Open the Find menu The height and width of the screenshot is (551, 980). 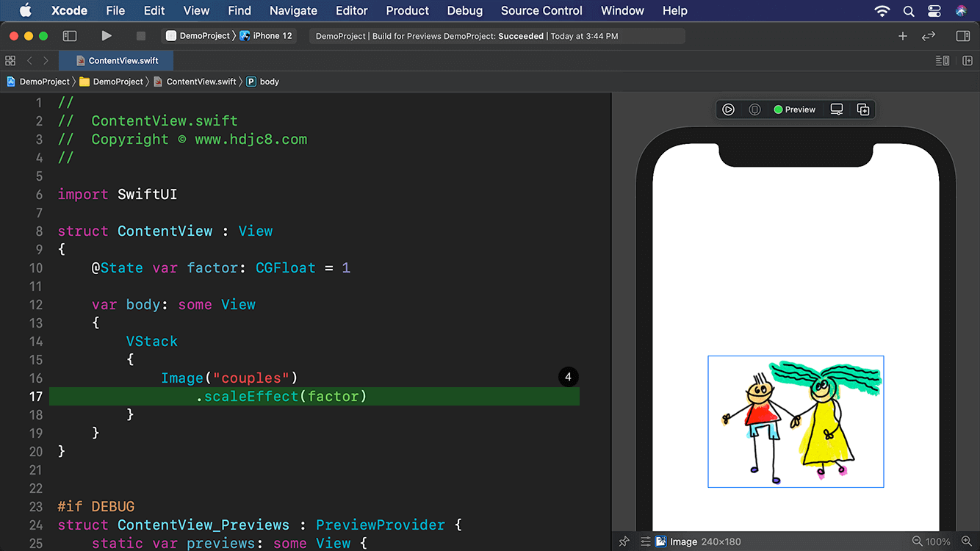(x=239, y=10)
